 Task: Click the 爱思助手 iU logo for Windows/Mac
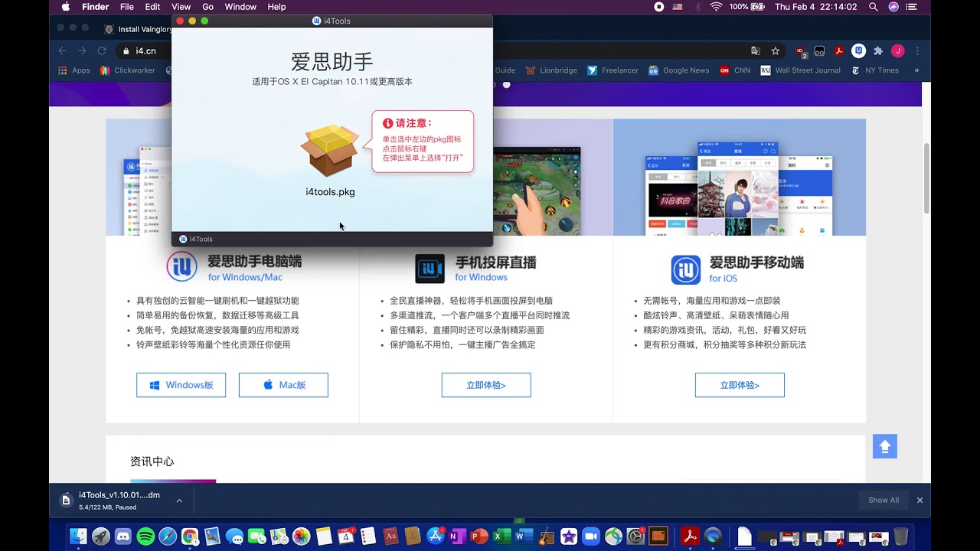pyautogui.click(x=182, y=266)
